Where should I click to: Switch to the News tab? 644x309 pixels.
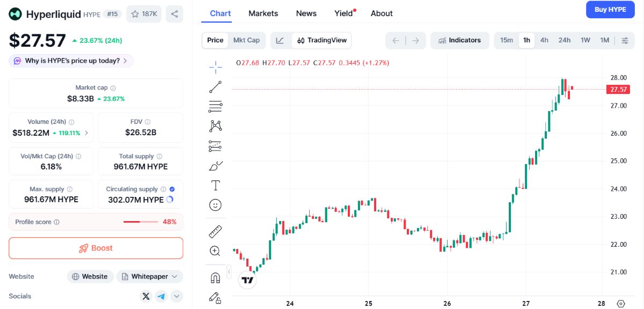(x=306, y=13)
